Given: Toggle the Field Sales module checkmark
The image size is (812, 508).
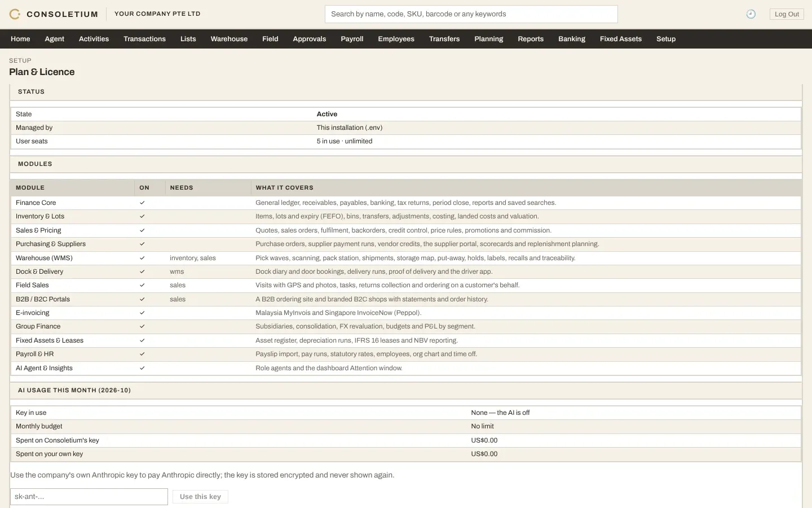Looking at the screenshot, I should 142,285.
